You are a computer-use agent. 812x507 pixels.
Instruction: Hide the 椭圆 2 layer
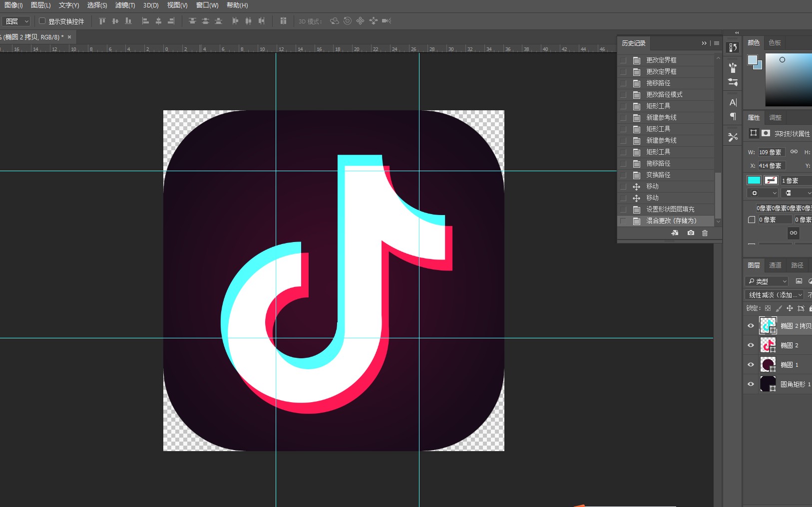click(x=751, y=345)
